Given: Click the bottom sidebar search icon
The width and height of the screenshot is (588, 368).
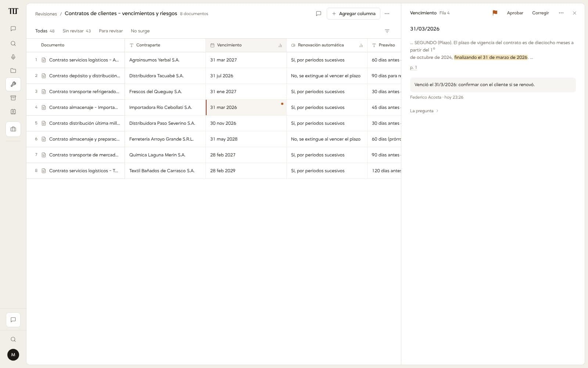Looking at the screenshot, I should point(13,339).
